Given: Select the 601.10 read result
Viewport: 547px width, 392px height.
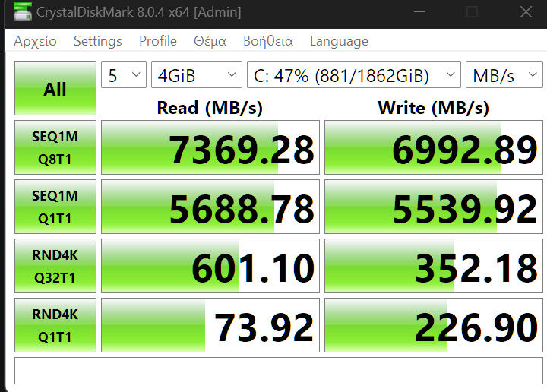Looking at the screenshot, I should tap(210, 266).
